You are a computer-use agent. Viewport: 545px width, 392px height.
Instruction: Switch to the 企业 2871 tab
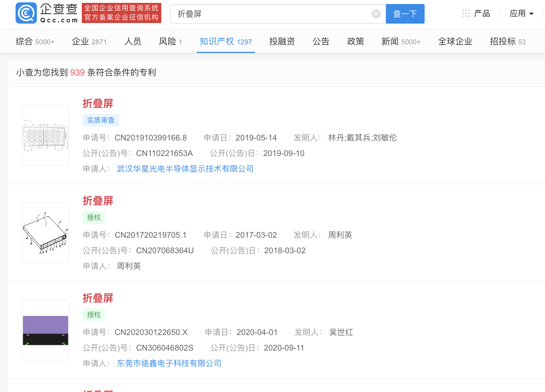(89, 41)
